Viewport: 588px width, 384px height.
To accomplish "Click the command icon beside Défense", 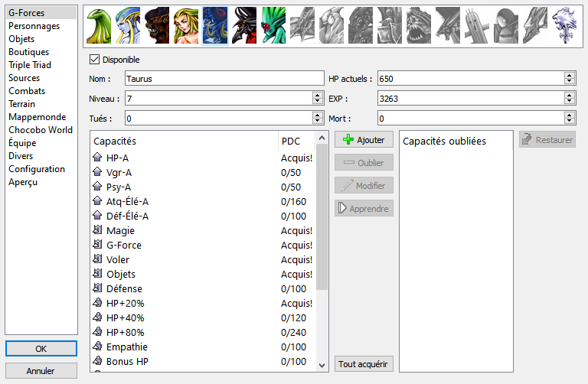I will pyautogui.click(x=97, y=288).
